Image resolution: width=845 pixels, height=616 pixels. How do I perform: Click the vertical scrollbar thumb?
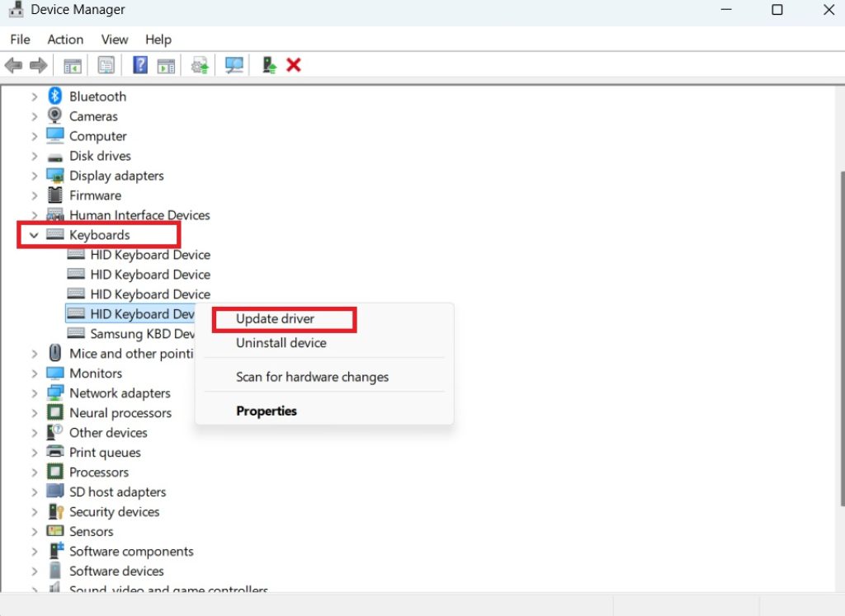coord(842,338)
